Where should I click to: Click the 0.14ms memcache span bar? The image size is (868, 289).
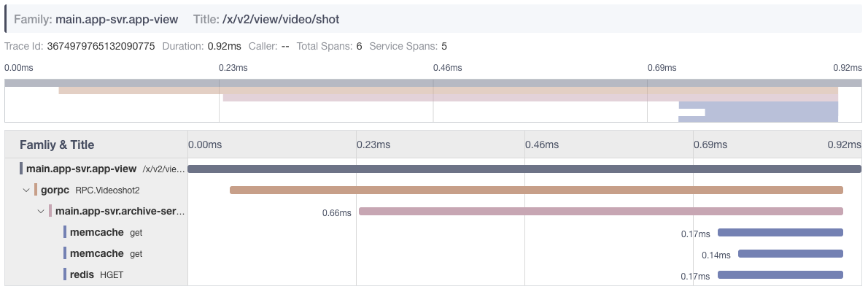pyautogui.click(x=791, y=253)
